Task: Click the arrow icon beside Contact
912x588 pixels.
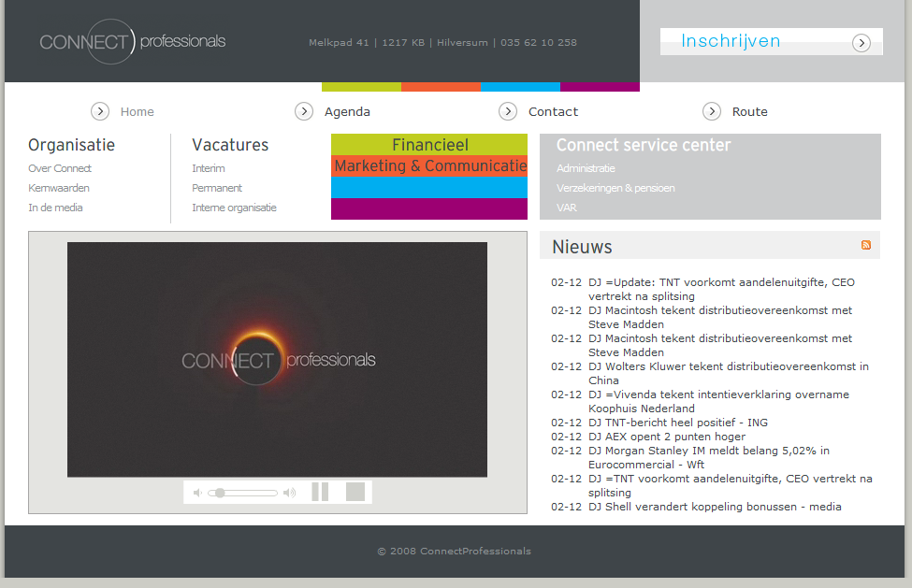Action: click(x=508, y=111)
